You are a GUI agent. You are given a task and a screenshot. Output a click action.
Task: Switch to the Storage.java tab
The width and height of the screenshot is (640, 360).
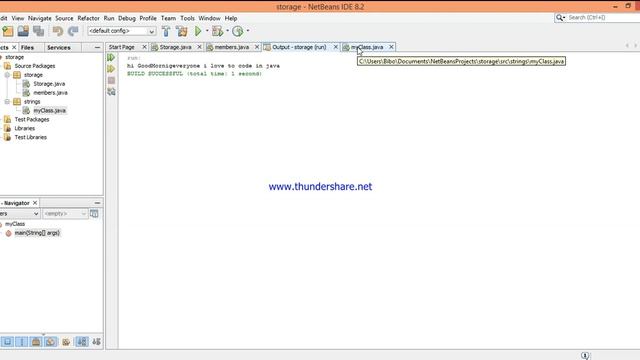176,47
